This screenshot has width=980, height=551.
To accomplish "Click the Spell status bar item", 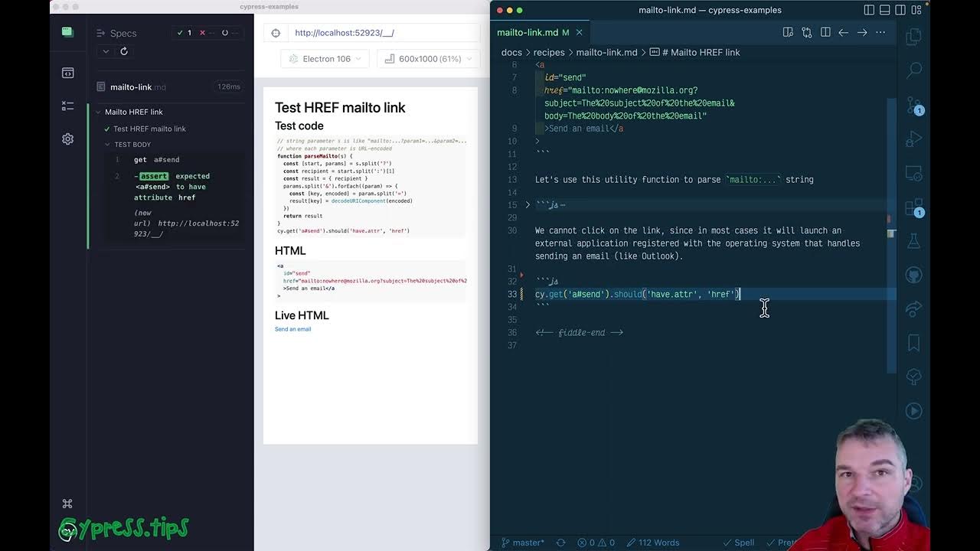I will click(x=737, y=543).
